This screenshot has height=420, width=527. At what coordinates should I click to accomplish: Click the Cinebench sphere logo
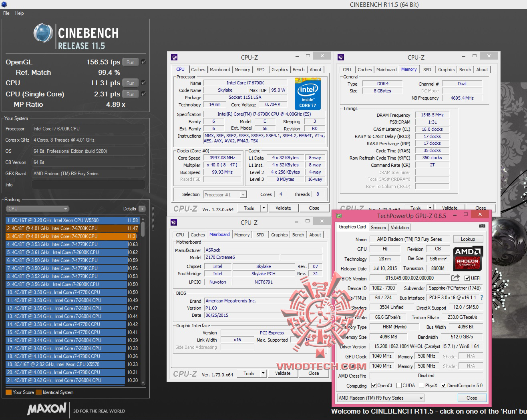coord(43,33)
